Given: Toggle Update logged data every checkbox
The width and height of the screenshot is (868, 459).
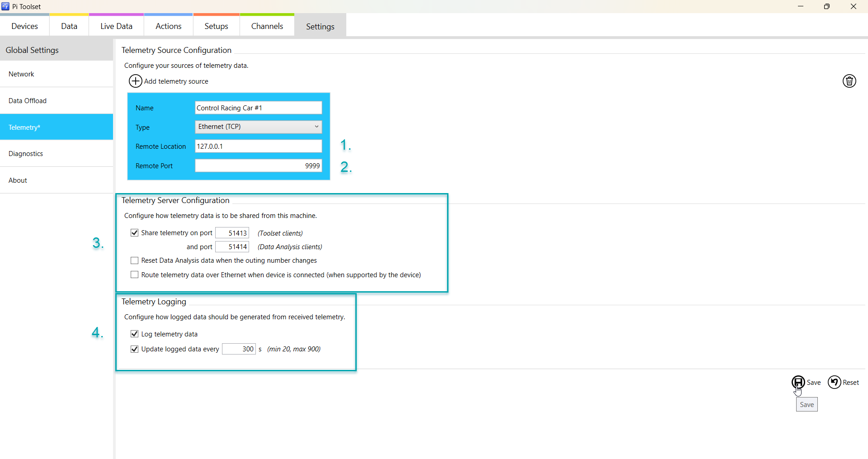Looking at the screenshot, I should coord(134,349).
